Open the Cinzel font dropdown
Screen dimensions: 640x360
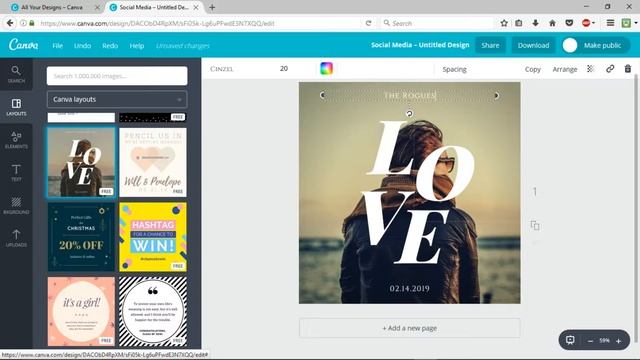[x=222, y=69]
